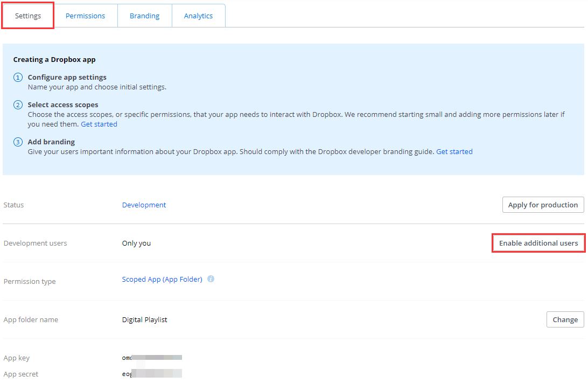Click the 'Configure app settings' step heading
The width and height of the screenshot is (588, 383).
click(x=67, y=77)
